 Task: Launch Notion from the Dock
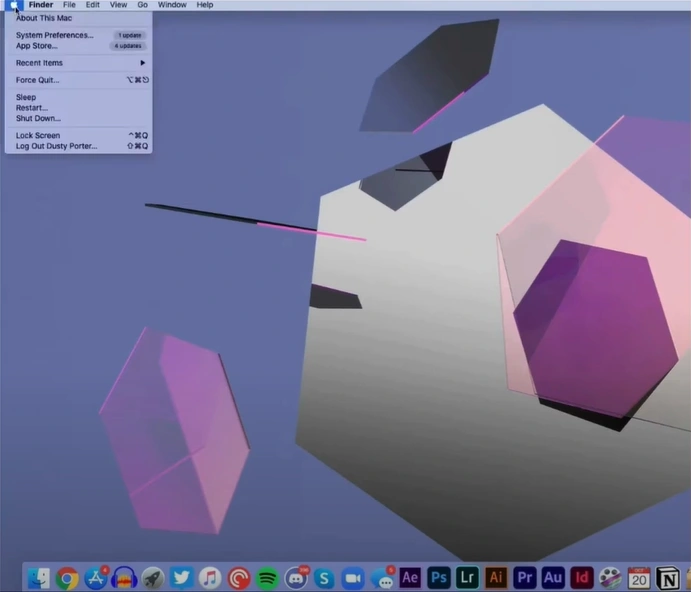[x=667, y=577]
